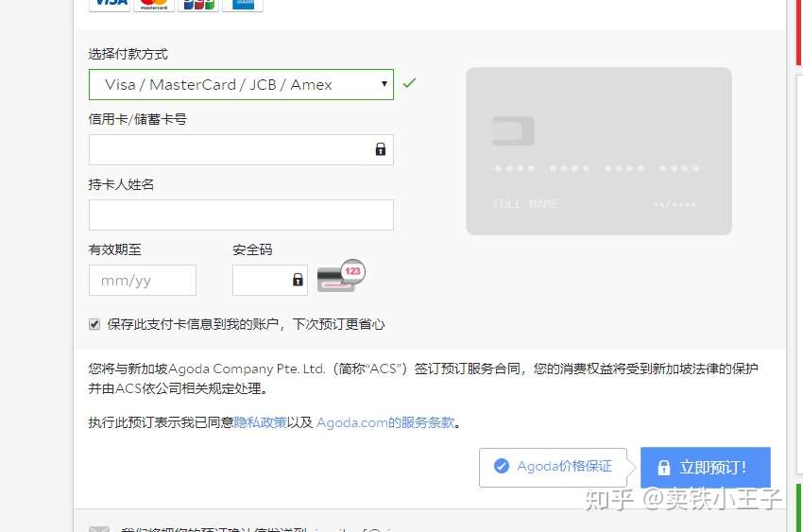Click the 安全码 label
This screenshot has height=532, width=803.
pos(252,249)
